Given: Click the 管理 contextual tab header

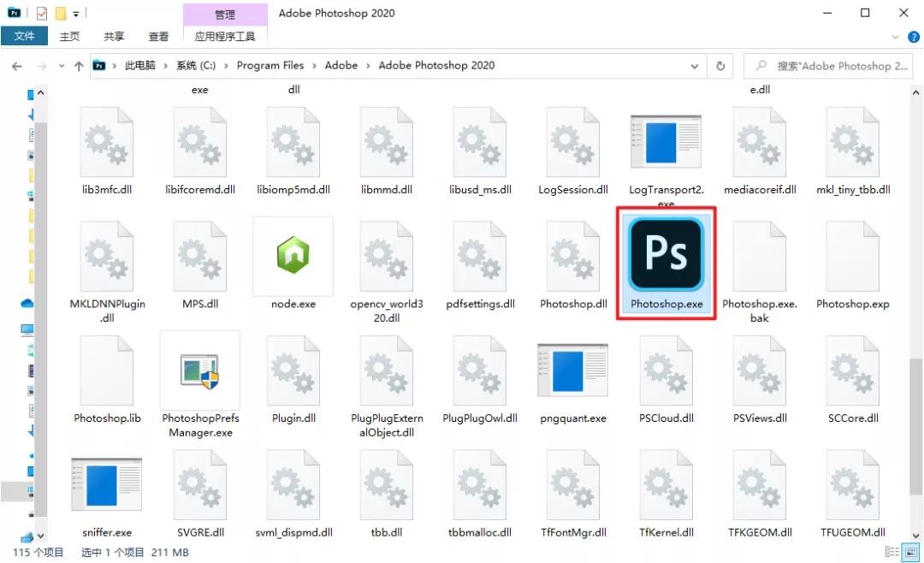Looking at the screenshot, I should tap(225, 15).
